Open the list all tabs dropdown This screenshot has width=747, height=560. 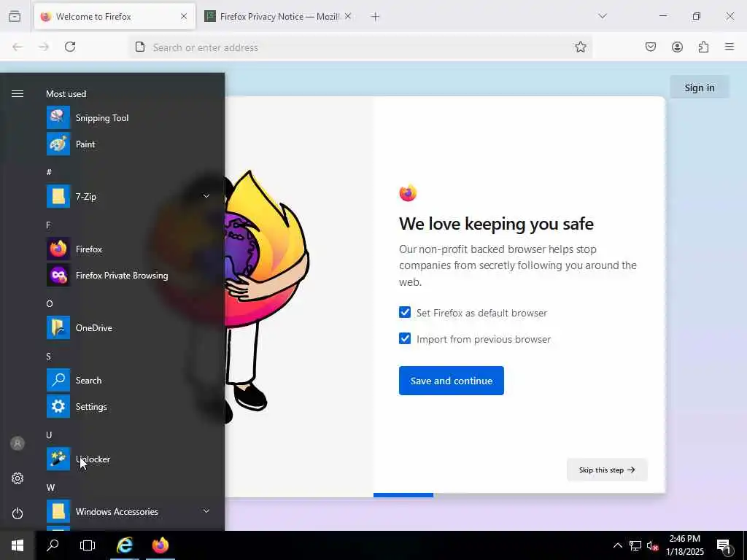(603, 16)
